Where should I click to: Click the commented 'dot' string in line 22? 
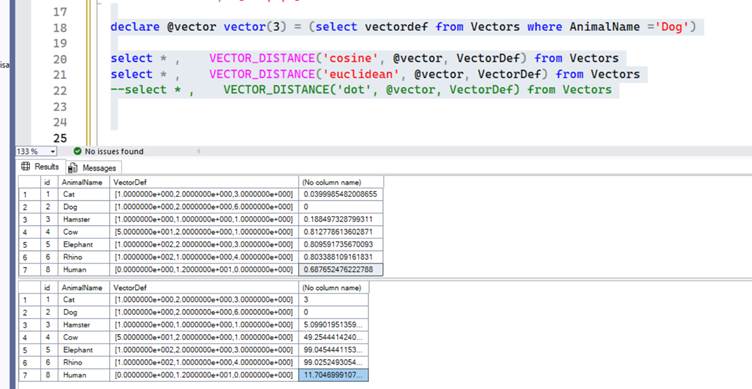tap(354, 90)
